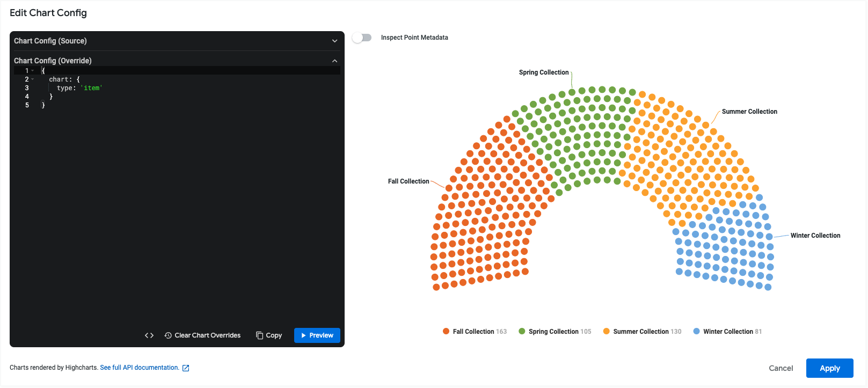
Task: Click the Spring Collection chart data label
Action: tap(543, 72)
